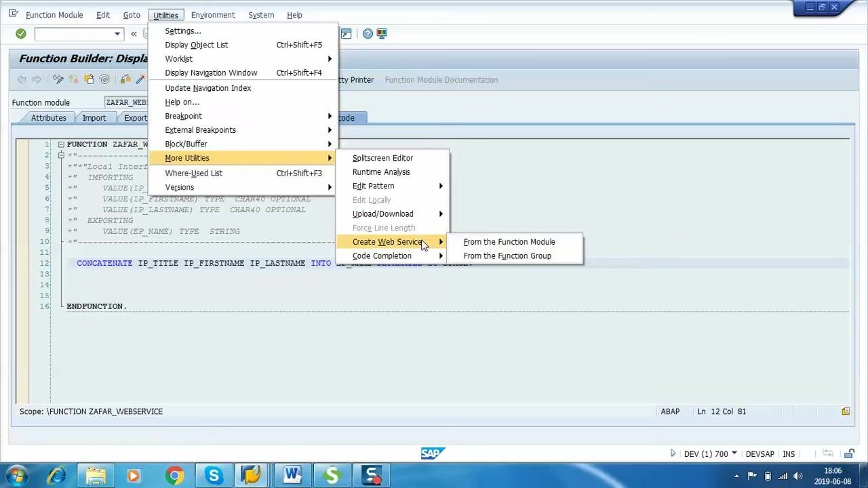Open the command field dropdown arrow
This screenshot has height=488, width=868.
pos(117,34)
